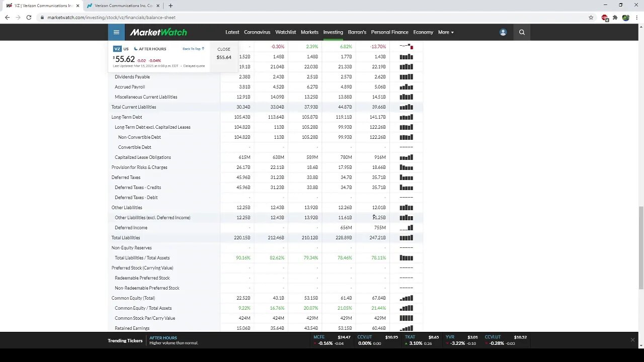Click the 247.21B Total Liabilities value
This screenshot has width=644, height=362.
pyautogui.click(x=377, y=238)
